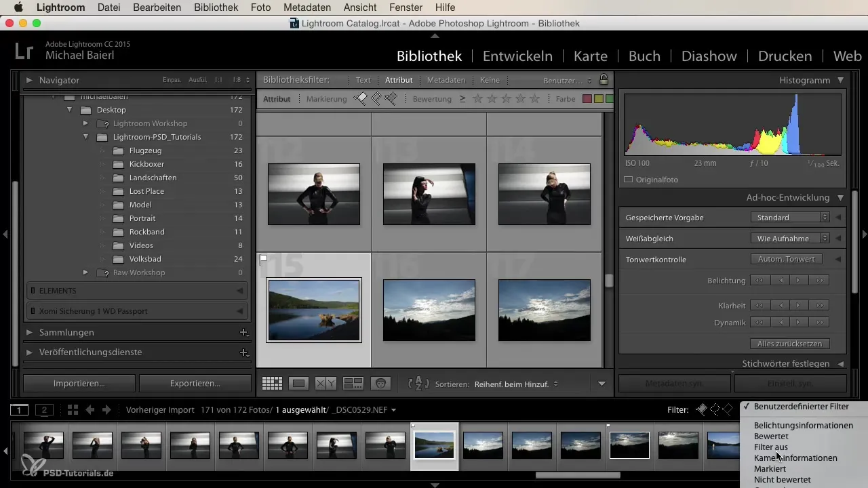Filter by flagged photos in Attribut bar
The image size is (868, 488).
[x=361, y=99]
